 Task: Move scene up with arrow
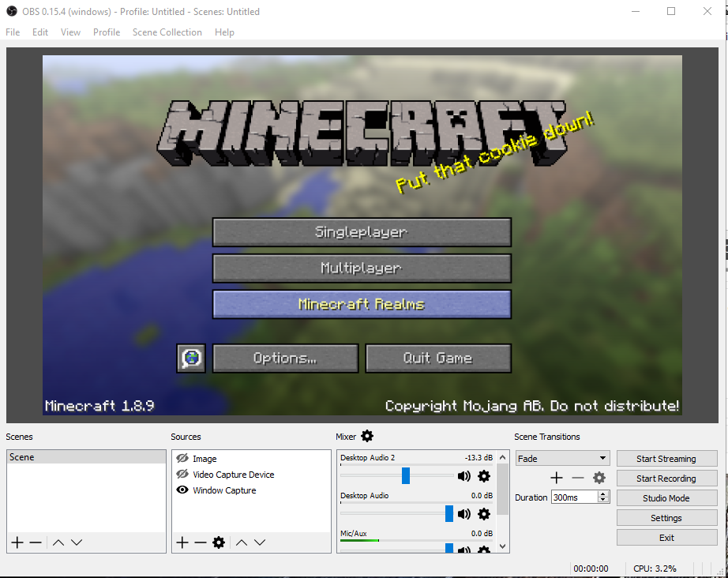click(58, 542)
